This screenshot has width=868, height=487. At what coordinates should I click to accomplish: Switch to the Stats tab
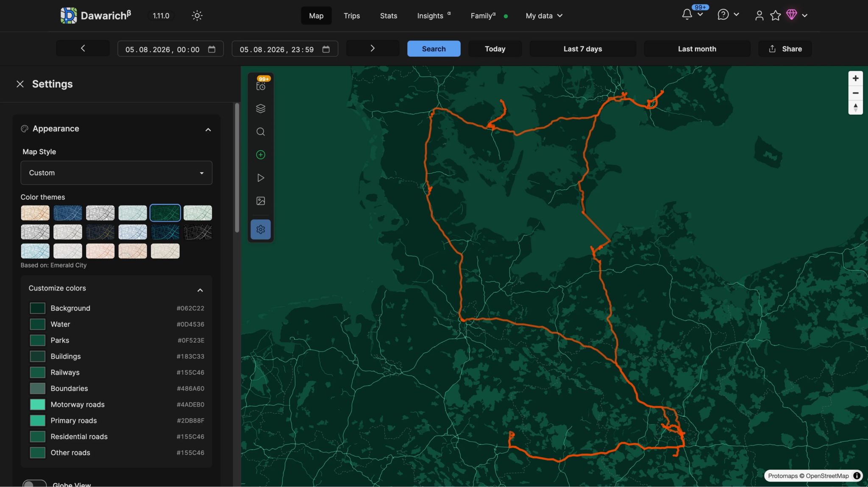[x=389, y=16]
